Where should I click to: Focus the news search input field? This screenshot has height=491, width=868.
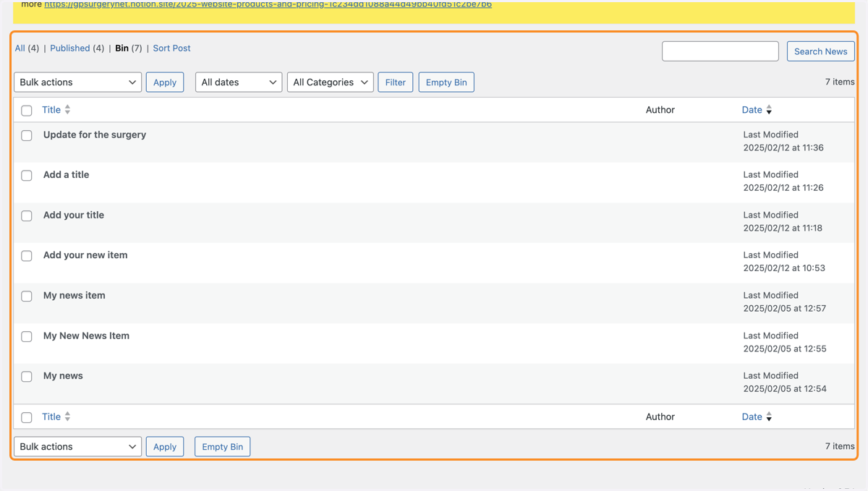coord(720,51)
